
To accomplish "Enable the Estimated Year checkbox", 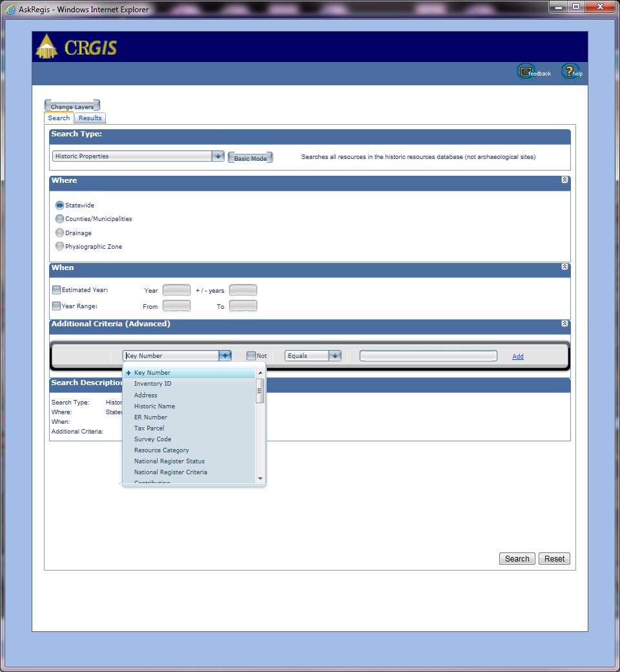I will tap(56, 290).
